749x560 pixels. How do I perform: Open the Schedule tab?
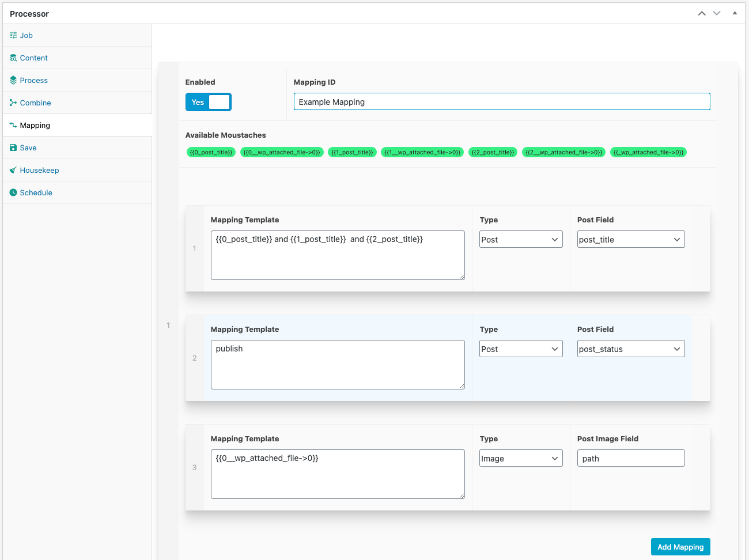pyautogui.click(x=77, y=192)
